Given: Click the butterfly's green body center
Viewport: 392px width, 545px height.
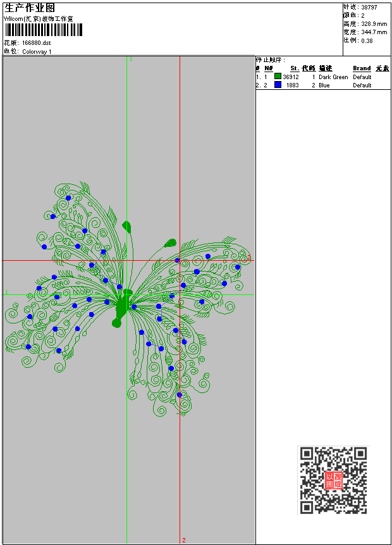Looking at the screenshot, I should coord(121,307).
